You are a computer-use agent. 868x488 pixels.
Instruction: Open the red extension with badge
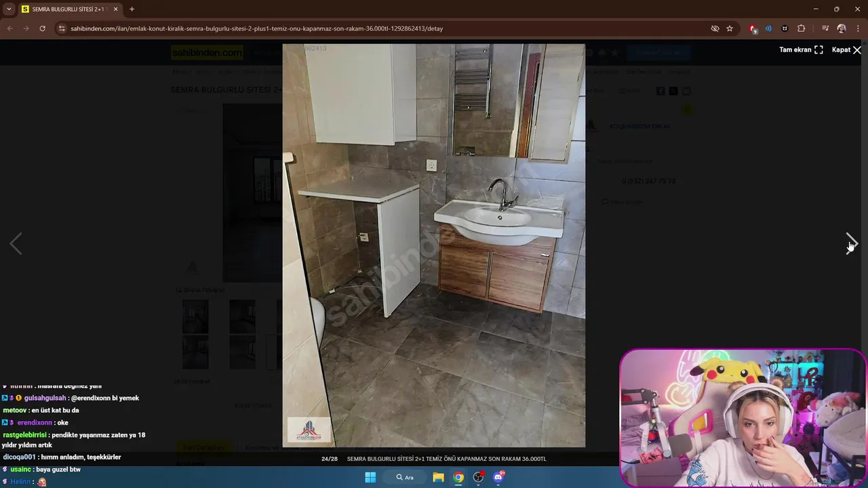pyautogui.click(x=753, y=28)
